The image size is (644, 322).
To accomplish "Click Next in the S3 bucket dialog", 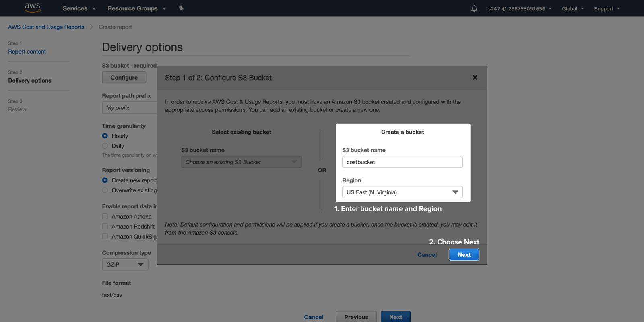I will coord(464,254).
